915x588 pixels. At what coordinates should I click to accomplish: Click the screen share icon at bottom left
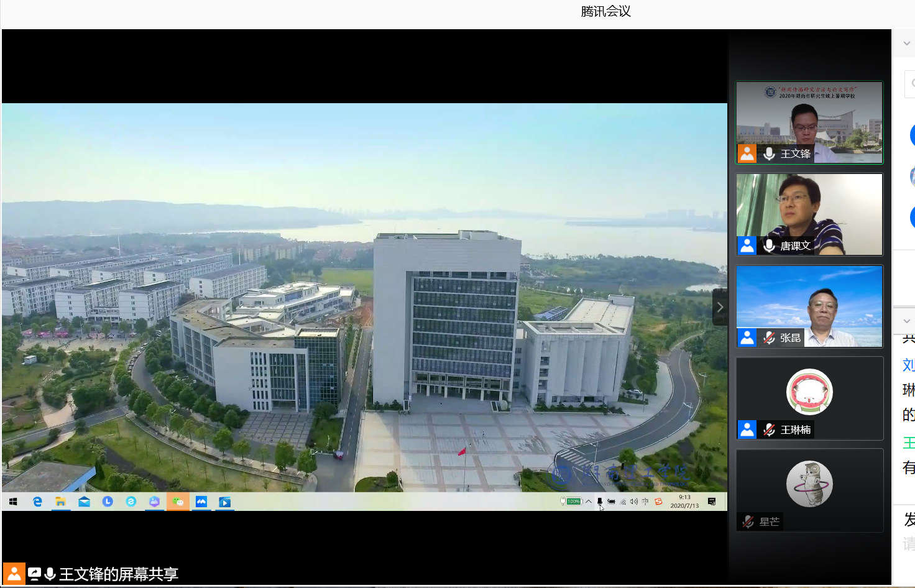pyautogui.click(x=35, y=574)
